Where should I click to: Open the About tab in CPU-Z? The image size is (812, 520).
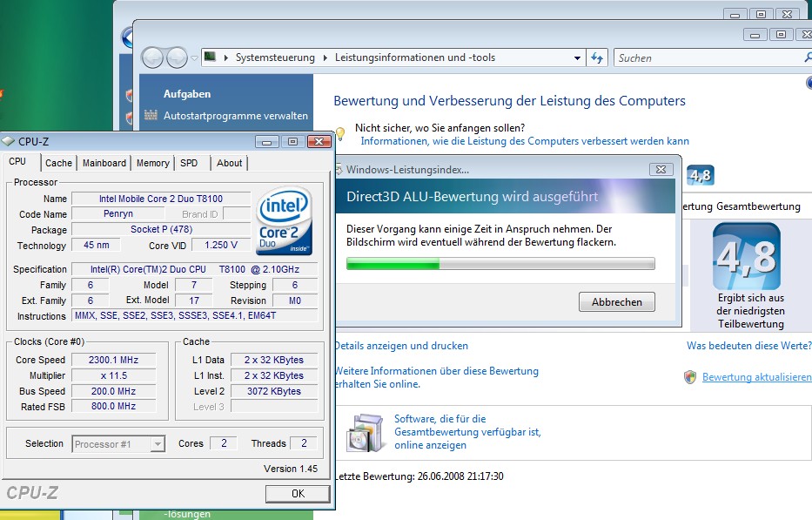pyautogui.click(x=230, y=163)
